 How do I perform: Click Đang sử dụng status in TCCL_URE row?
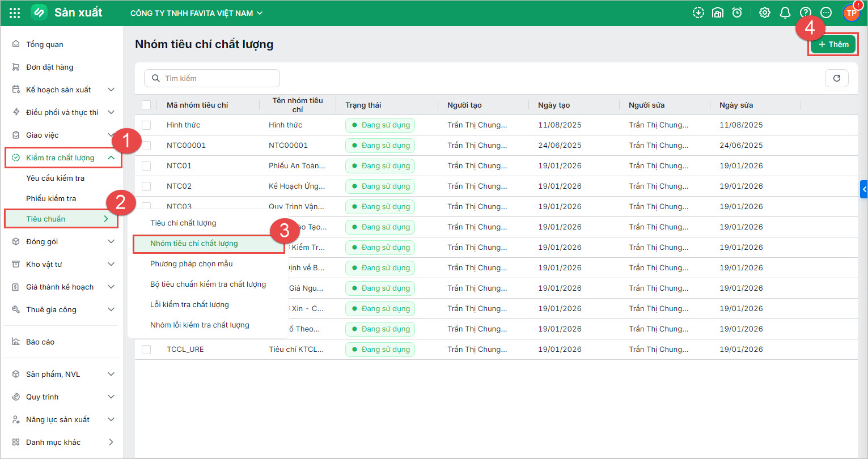380,349
